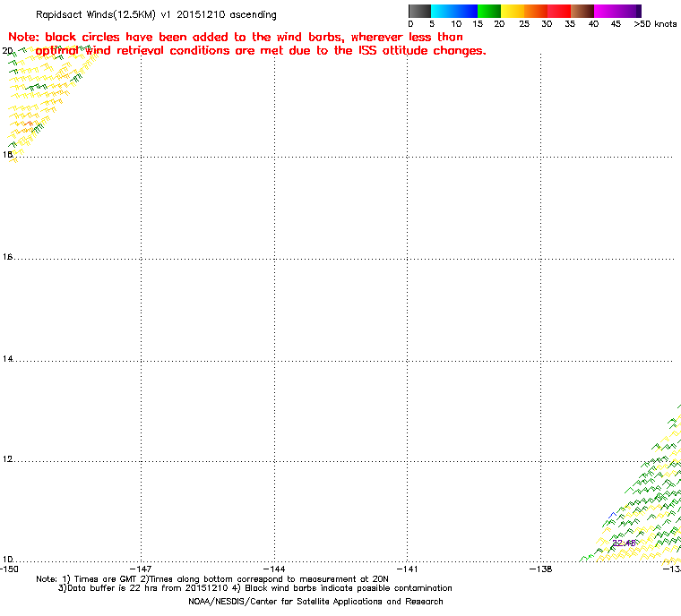Viewport: 681px width, 616px height.
Task: Click the '-141' longitude axis label
Action: pyautogui.click(x=407, y=569)
